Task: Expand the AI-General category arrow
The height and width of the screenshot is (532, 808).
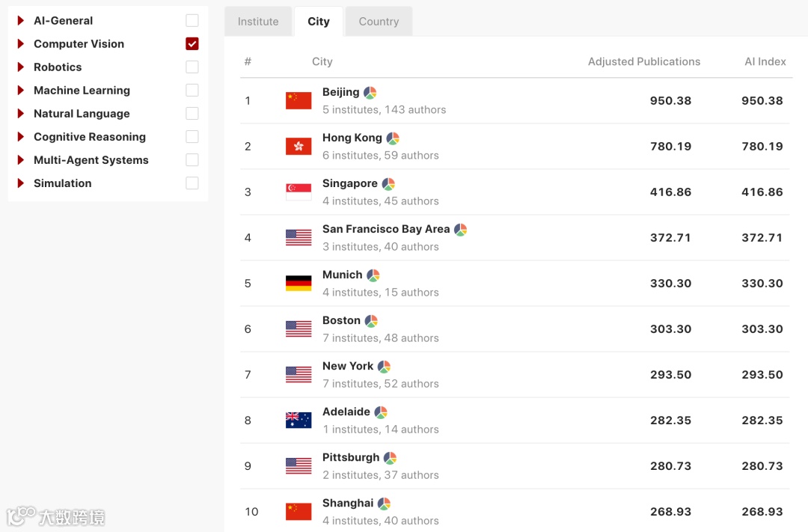Action: click(x=21, y=21)
